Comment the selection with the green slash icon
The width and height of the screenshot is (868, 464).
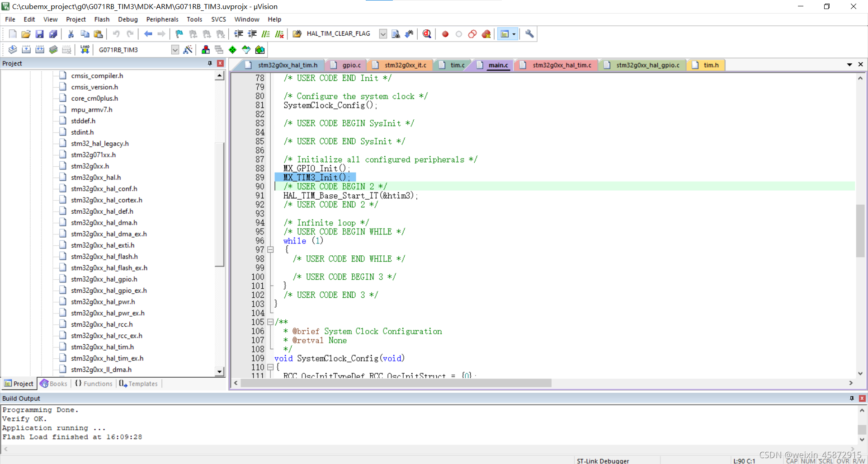pyautogui.click(x=266, y=34)
